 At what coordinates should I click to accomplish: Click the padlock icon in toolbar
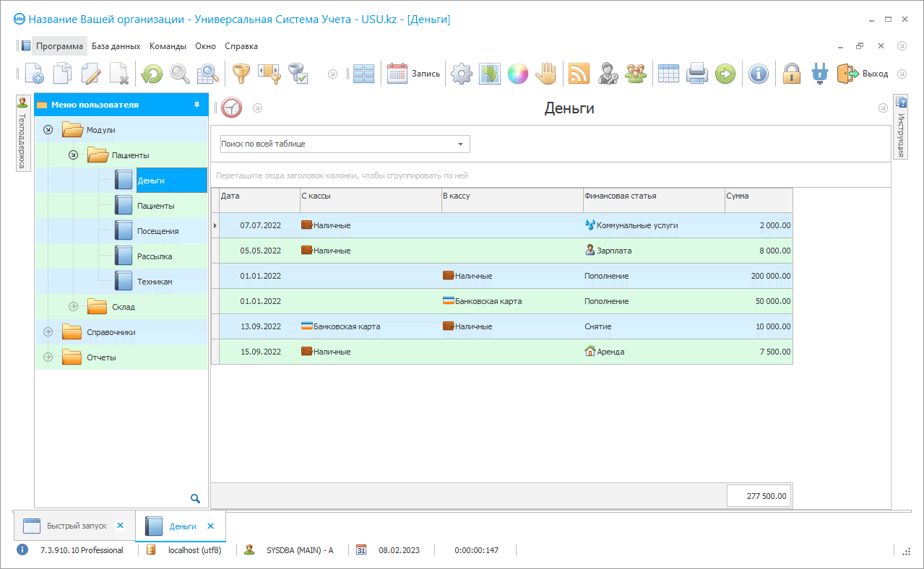(x=792, y=74)
